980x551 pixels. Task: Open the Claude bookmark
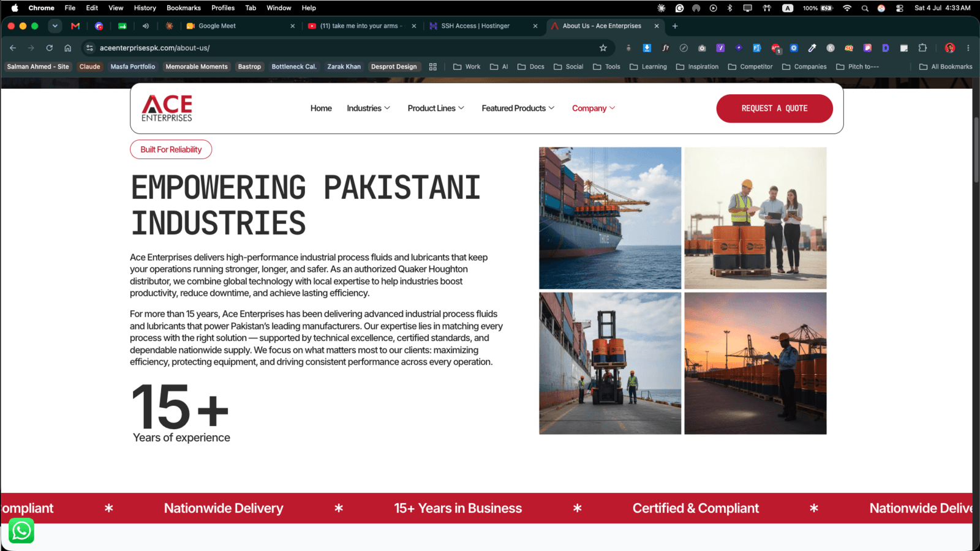click(x=89, y=67)
